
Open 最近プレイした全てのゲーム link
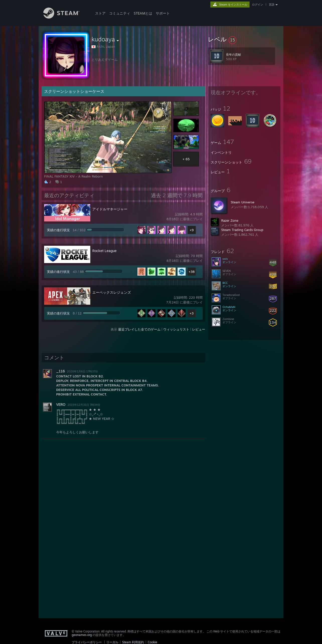tap(139, 329)
